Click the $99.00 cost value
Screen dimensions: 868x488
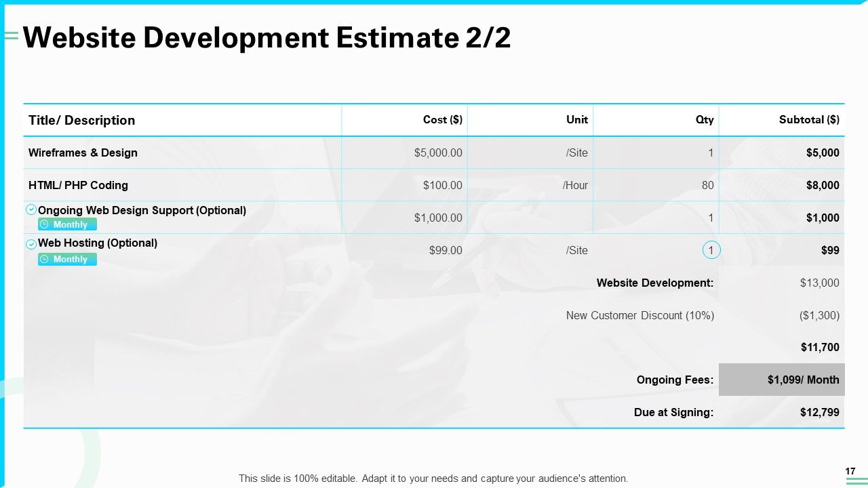446,250
